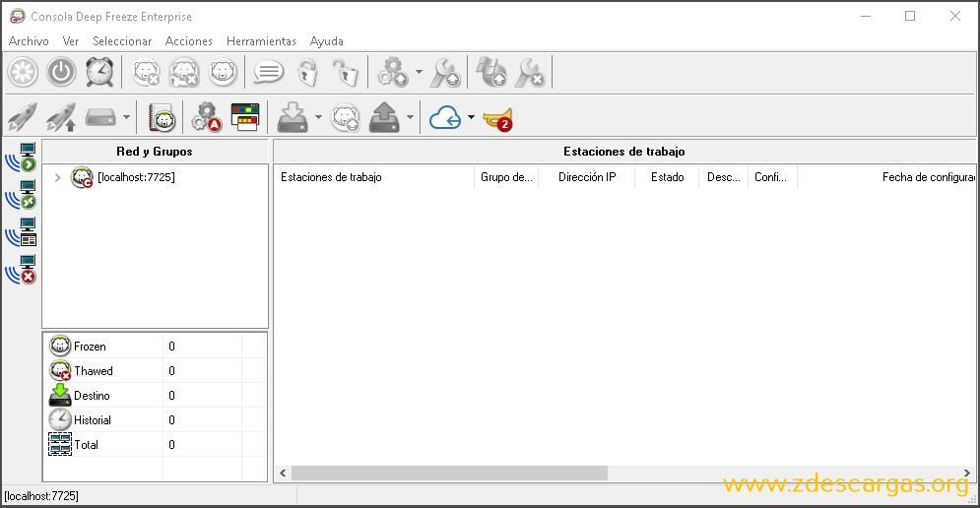Click the Reboot Frozen plain bear icon
This screenshot has height=508, width=980.
click(x=224, y=73)
